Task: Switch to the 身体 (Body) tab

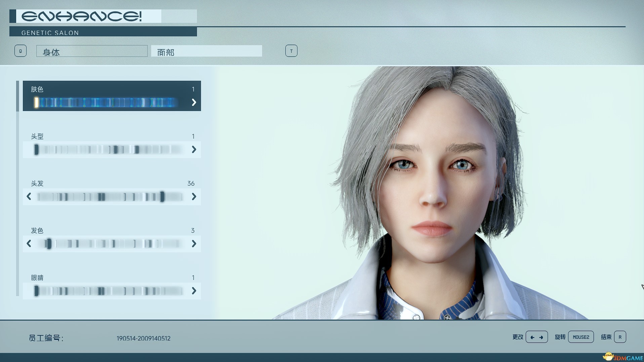Action: pos(92,51)
